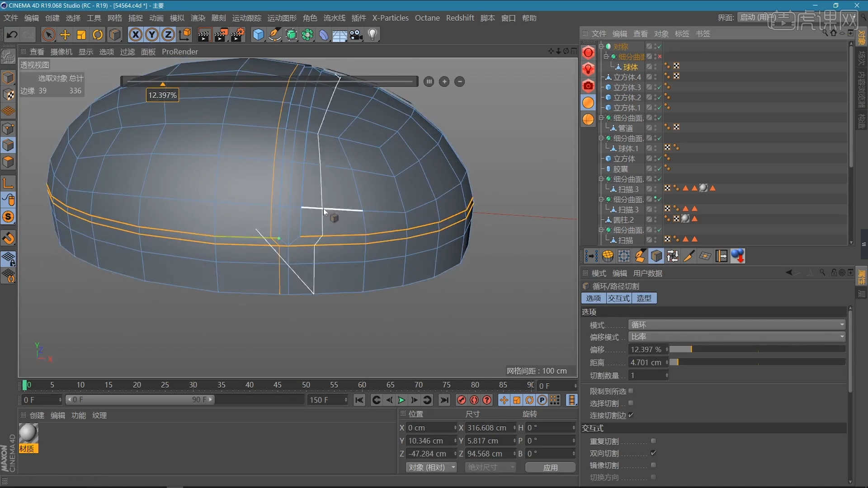This screenshot has height=488, width=868.
Task: Click the Undo arrow icon
Action: [x=12, y=35]
